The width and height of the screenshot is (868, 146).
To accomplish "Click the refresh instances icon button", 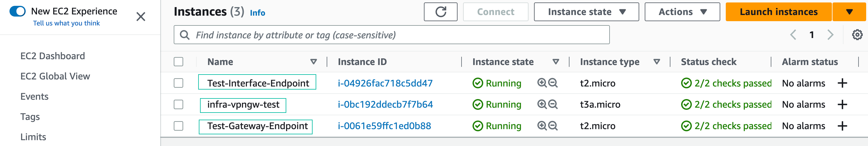I will [440, 12].
